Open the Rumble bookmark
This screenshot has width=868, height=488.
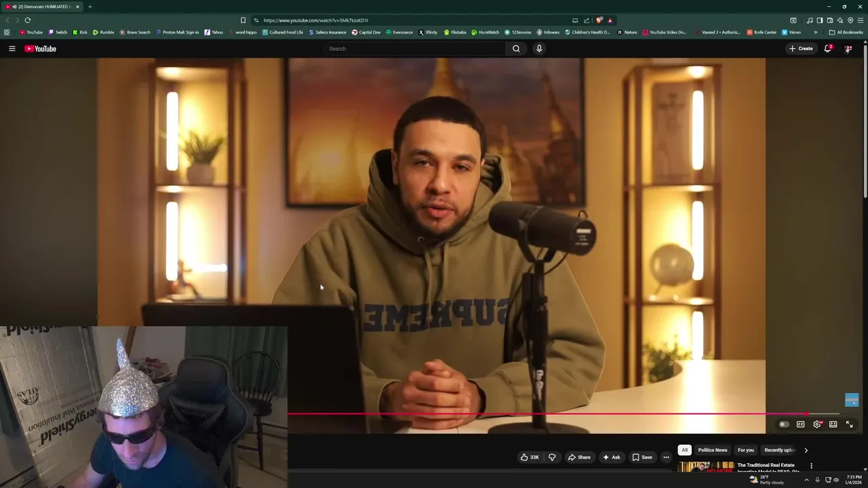coord(104,32)
